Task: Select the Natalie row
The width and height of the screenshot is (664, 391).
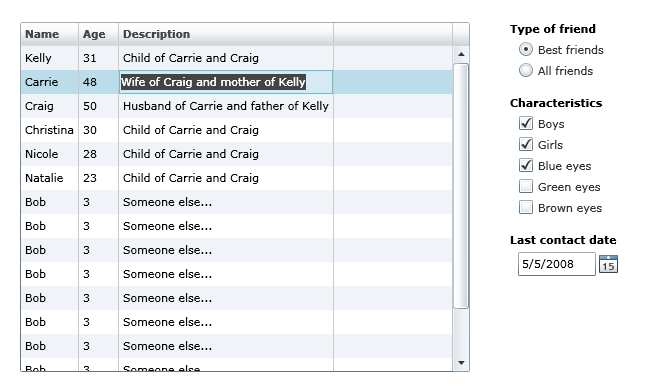Action: coord(237,178)
